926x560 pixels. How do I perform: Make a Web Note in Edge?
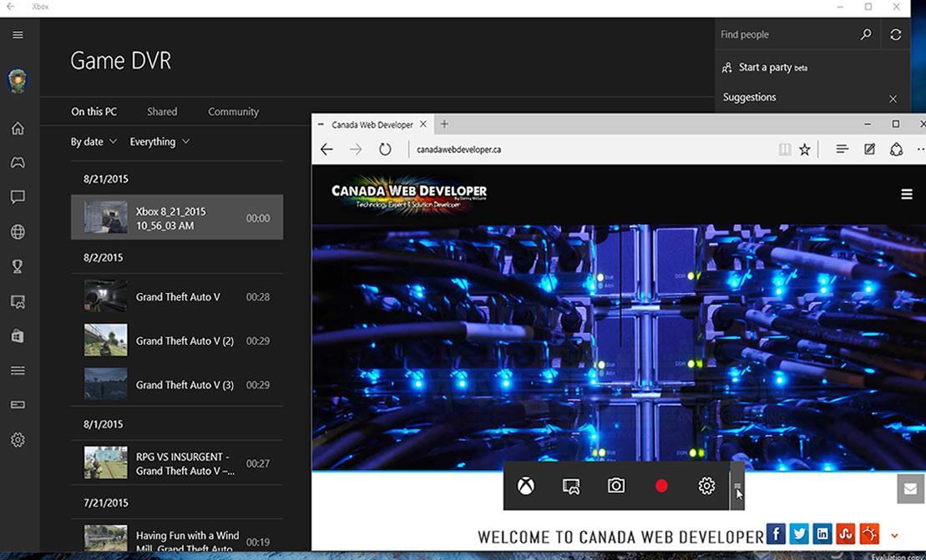click(869, 149)
